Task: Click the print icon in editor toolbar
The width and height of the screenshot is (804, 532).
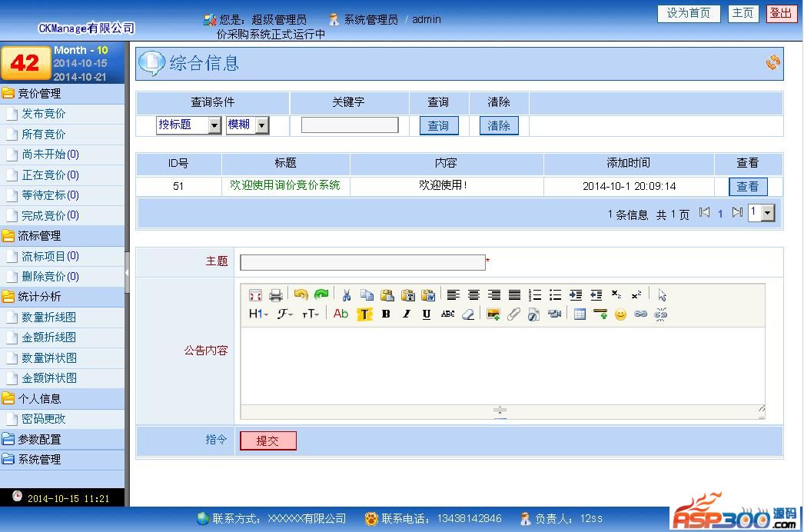Action: [276, 295]
